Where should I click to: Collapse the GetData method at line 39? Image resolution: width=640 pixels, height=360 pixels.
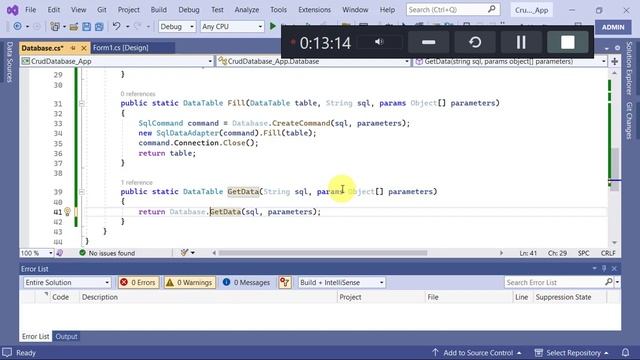click(81, 192)
